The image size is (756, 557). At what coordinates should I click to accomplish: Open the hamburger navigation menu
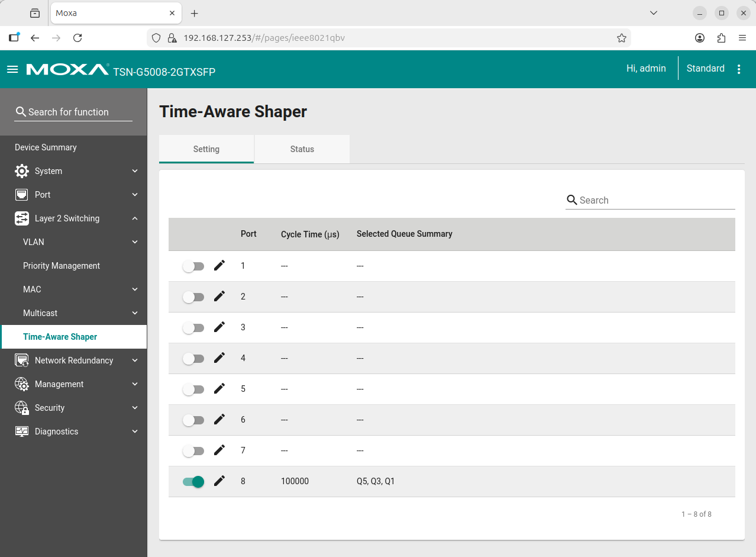coord(12,69)
